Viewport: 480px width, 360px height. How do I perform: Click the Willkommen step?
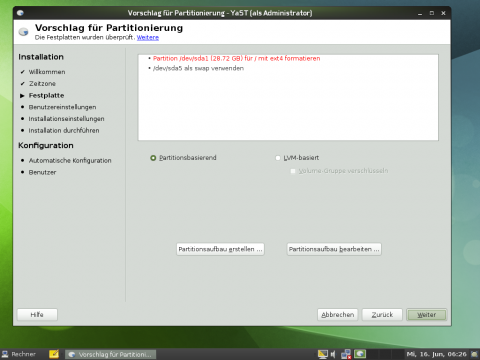[x=47, y=72]
